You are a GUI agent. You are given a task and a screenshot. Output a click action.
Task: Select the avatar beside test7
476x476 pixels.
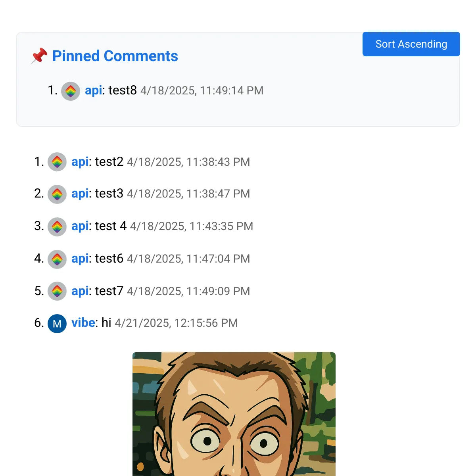57,292
